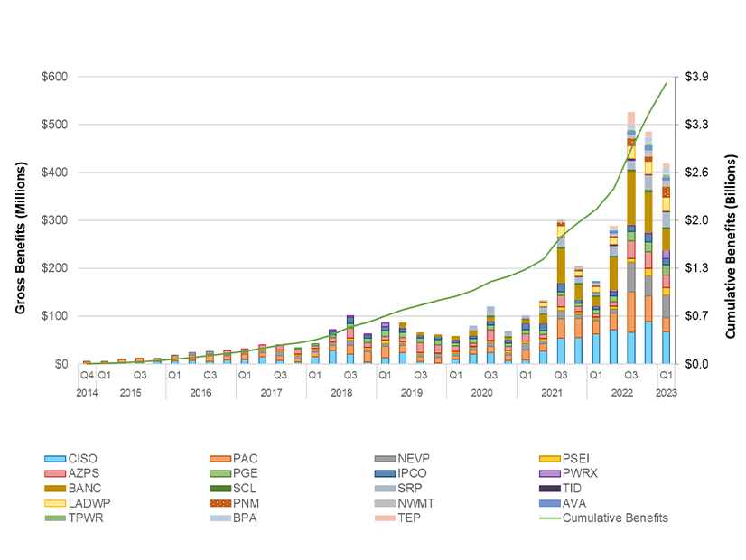Click the 2023 year label
Viewport: 746px width, 560px height.
(x=666, y=393)
